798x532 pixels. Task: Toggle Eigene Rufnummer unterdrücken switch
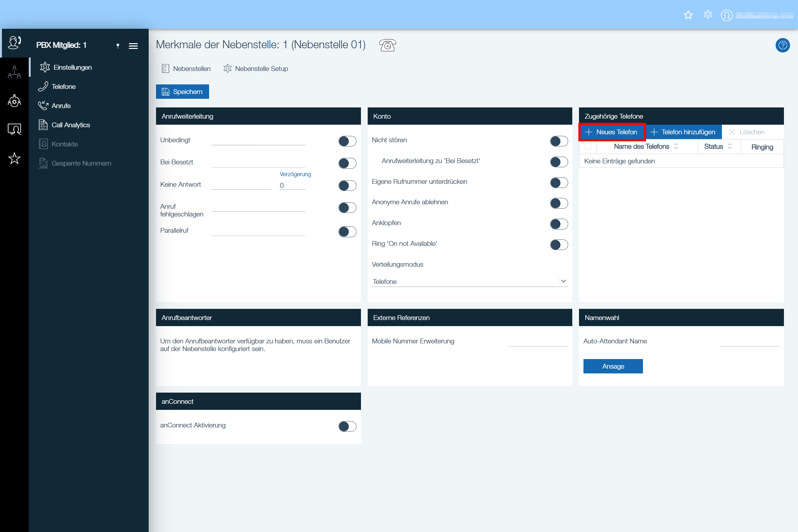click(559, 183)
